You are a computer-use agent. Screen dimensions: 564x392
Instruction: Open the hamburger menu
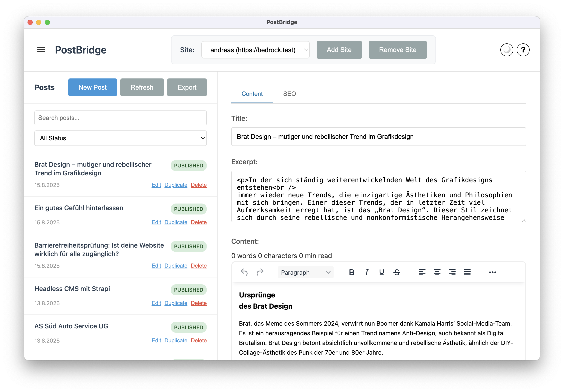point(41,50)
